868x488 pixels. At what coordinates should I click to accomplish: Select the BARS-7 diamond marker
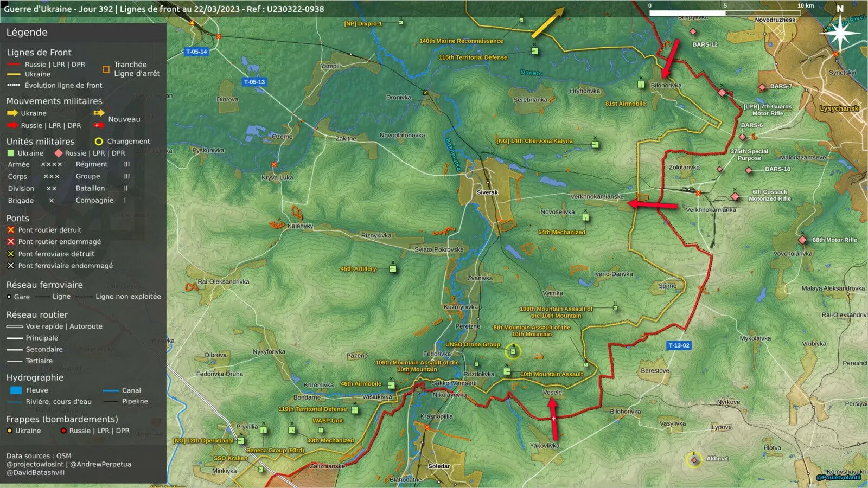(x=762, y=87)
